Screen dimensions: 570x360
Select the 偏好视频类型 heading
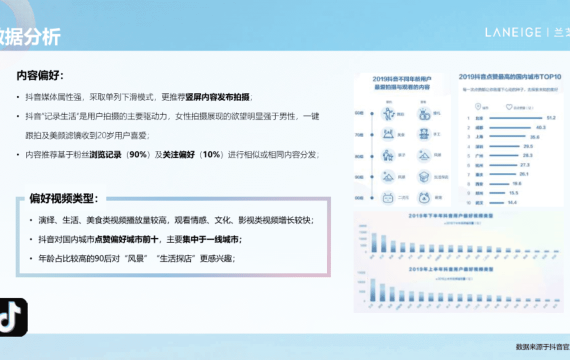[x=64, y=199]
